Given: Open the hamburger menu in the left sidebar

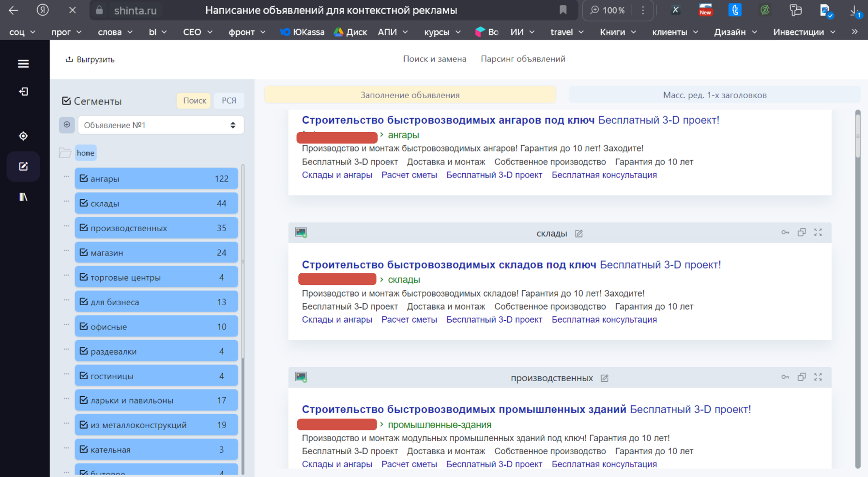Looking at the screenshot, I should [23, 64].
